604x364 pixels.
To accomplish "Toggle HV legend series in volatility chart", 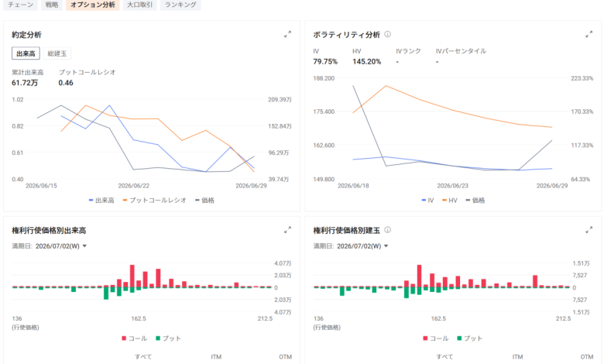I will tap(450, 201).
